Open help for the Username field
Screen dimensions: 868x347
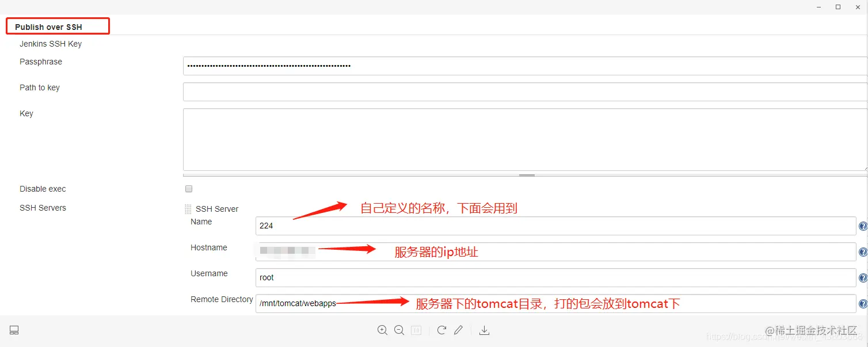click(863, 278)
